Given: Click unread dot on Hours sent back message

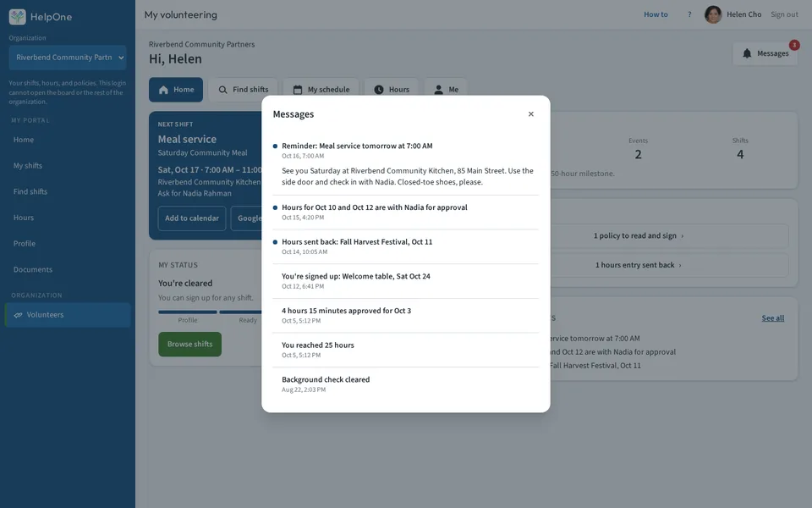Looking at the screenshot, I should point(275,242).
